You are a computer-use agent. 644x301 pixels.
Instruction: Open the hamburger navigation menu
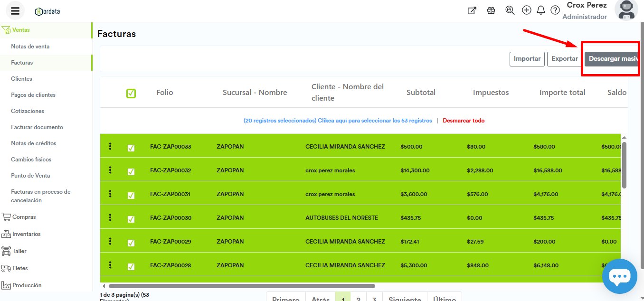tap(15, 11)
